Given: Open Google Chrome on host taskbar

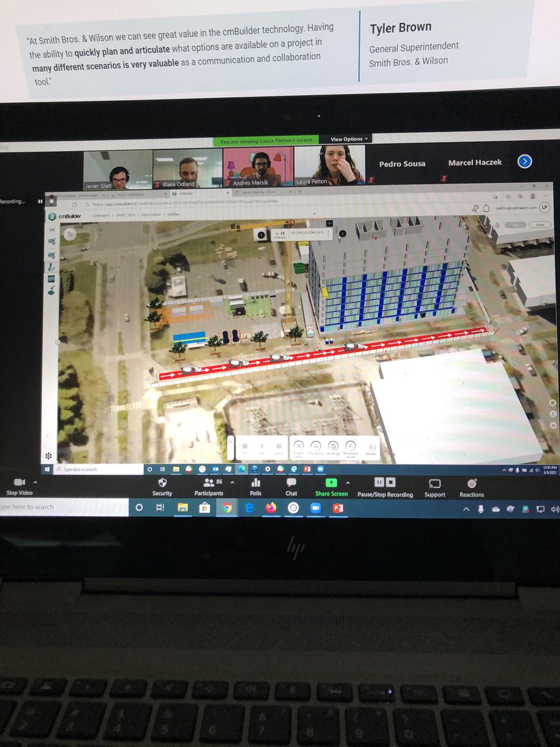Looking at the screenshot, I should (226, 508).
